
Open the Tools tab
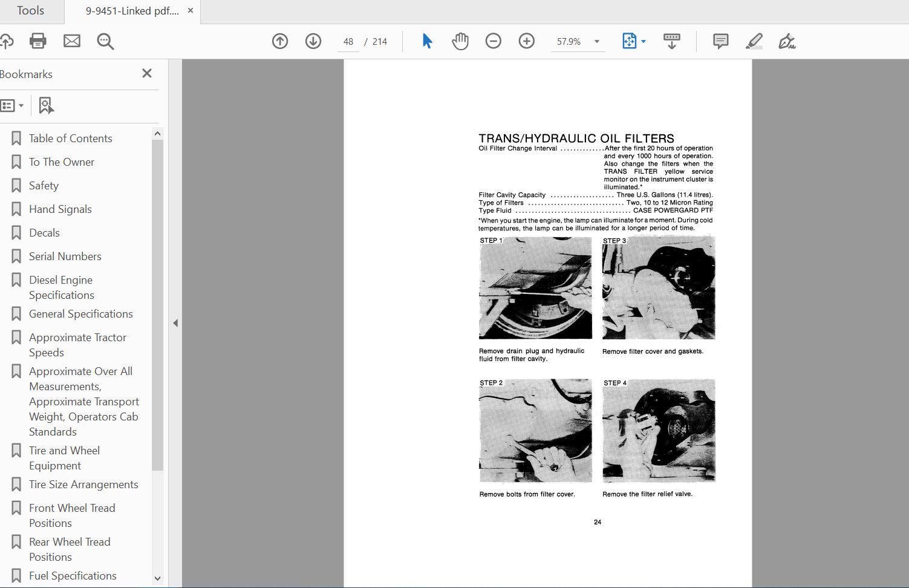pyautogui.click(x=30, y=11)
